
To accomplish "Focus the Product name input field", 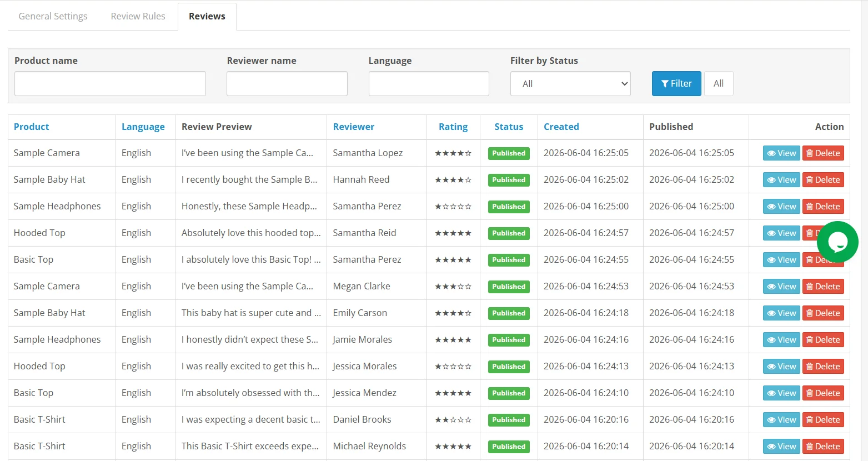I will (x=110, y=83).
